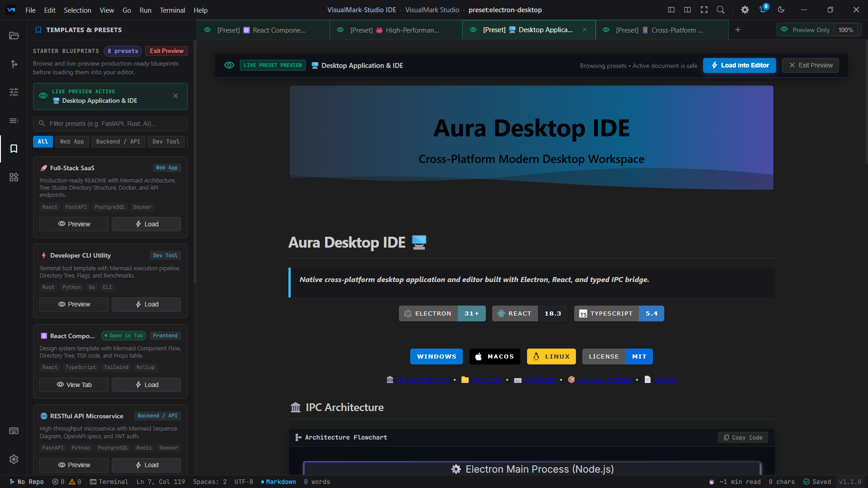Enter fullscreen with the expand icon
This screenshot has width=868, height=488.
(704, 10)
